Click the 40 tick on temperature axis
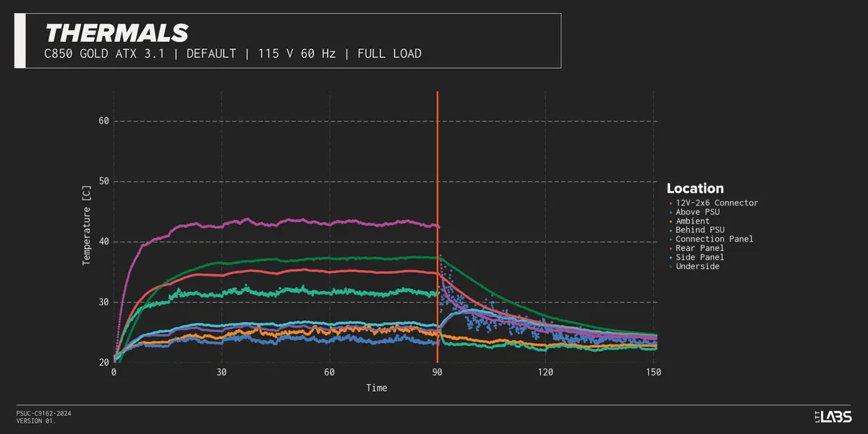This screenshot has width=868, height=434. [x=103, y=242]
